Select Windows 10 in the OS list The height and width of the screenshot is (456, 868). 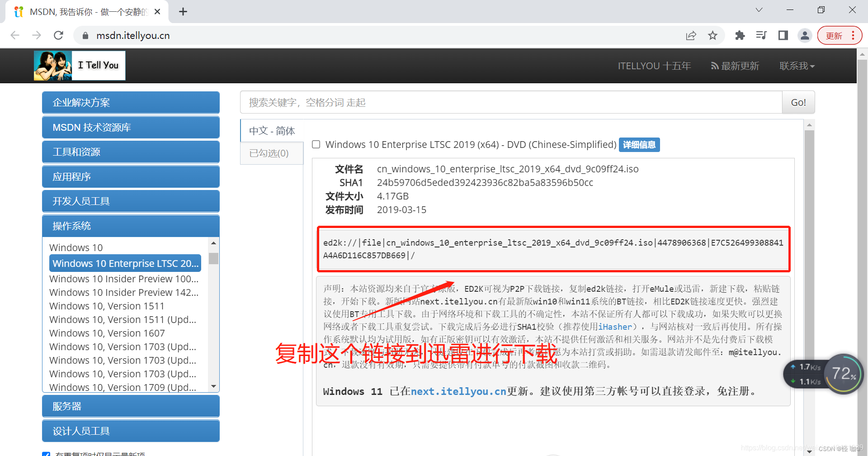click(x=76, y=248)
